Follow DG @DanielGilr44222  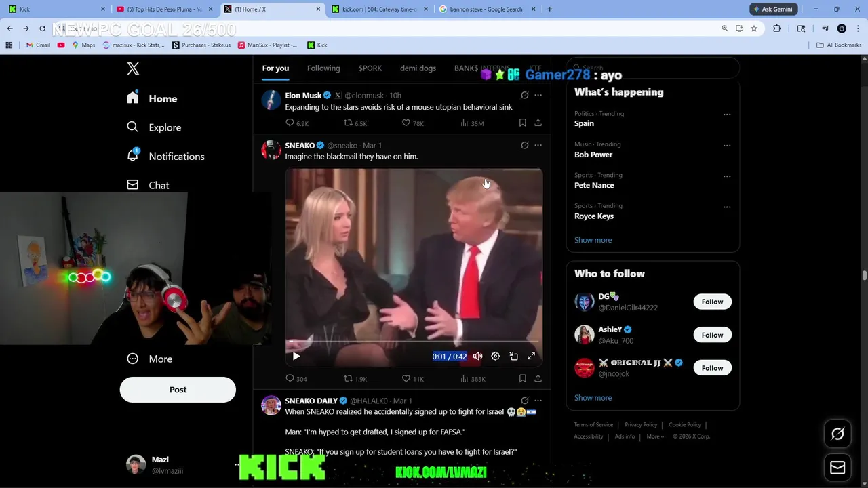[712, 302]
